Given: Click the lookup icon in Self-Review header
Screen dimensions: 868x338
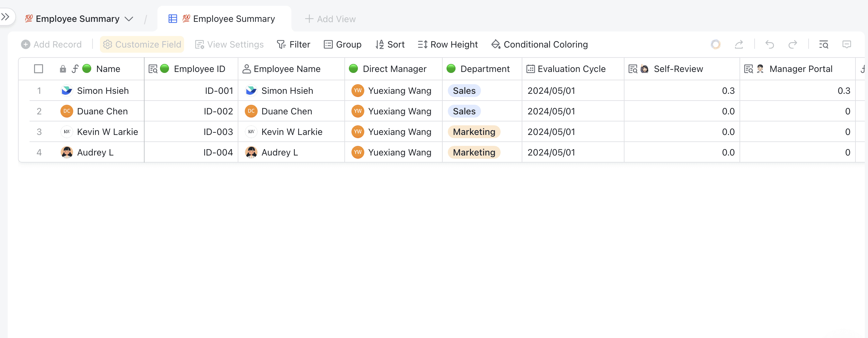Looking at the screenshot, I should coord(633,69).
